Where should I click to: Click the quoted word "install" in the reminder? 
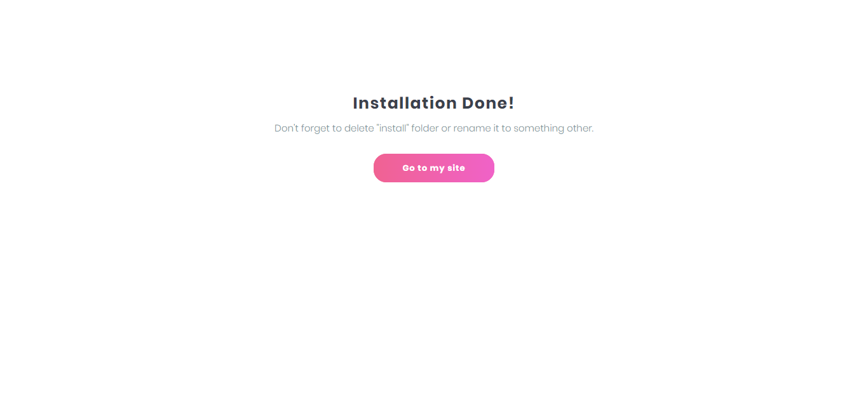click(x=392, y=128)
